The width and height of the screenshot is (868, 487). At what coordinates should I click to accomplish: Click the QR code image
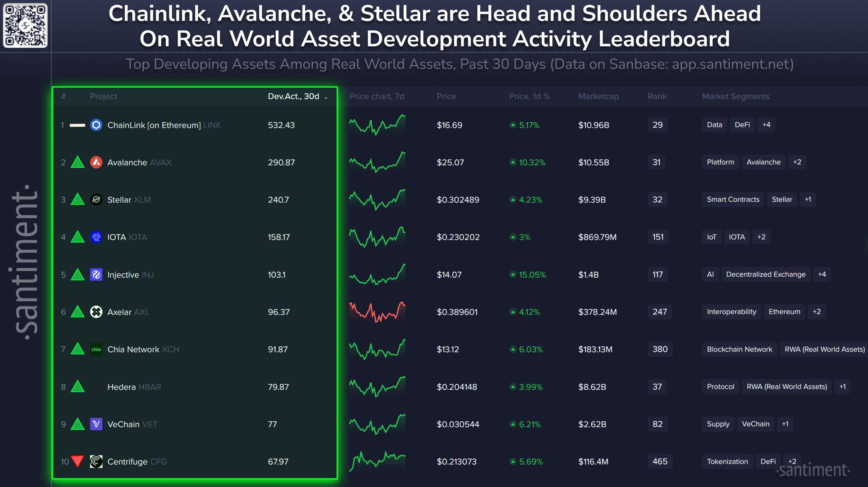[x=25, y=25]
